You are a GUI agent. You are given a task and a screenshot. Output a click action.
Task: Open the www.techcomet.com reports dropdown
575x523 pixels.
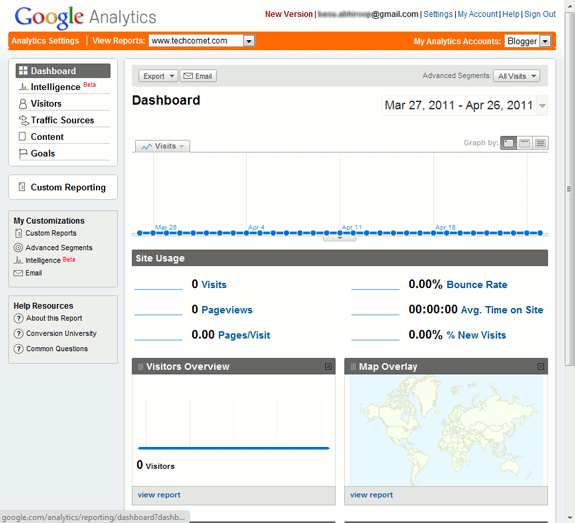point(201,41)
